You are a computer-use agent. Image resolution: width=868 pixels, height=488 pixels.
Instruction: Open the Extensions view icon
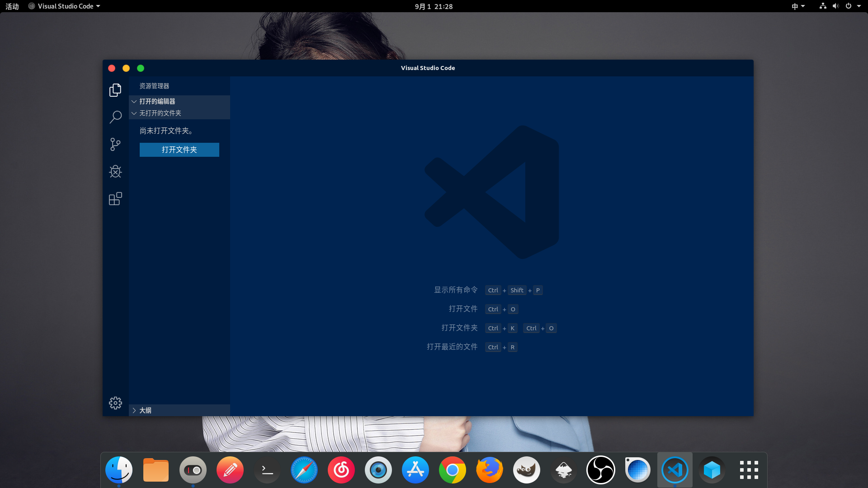(x=115, y=198)
